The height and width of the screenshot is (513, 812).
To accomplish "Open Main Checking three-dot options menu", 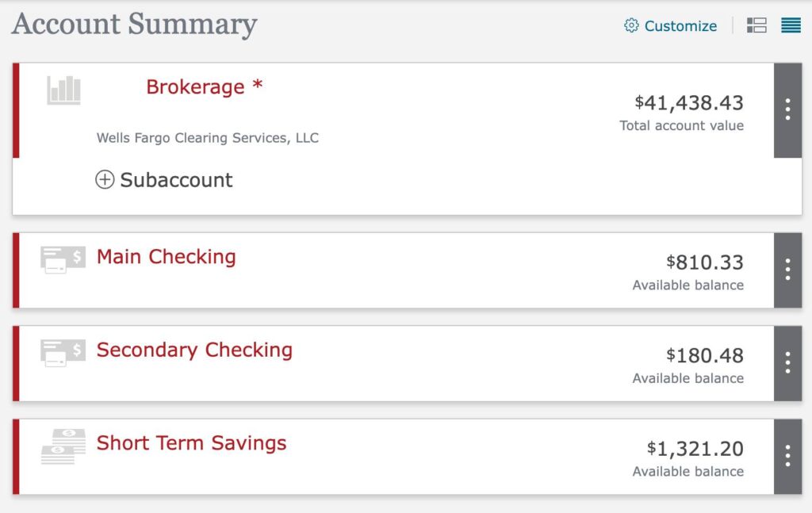I will tap(787, 270).
